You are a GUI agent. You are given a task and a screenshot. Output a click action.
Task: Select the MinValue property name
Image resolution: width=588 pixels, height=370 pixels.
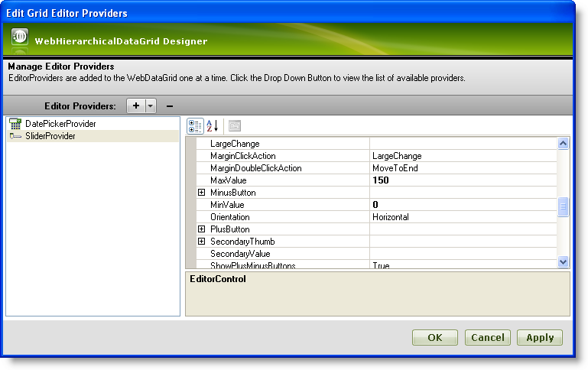(x=227, y=205)
